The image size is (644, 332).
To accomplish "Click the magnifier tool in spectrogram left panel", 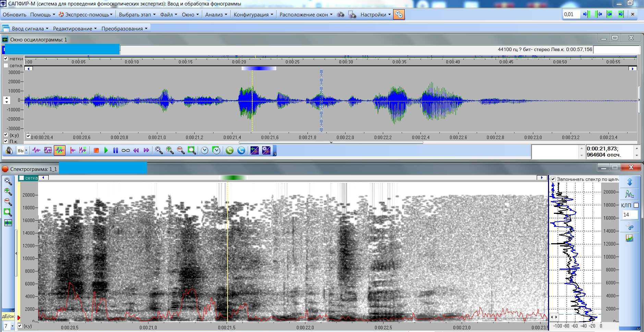I will click(x=8, y=181).
